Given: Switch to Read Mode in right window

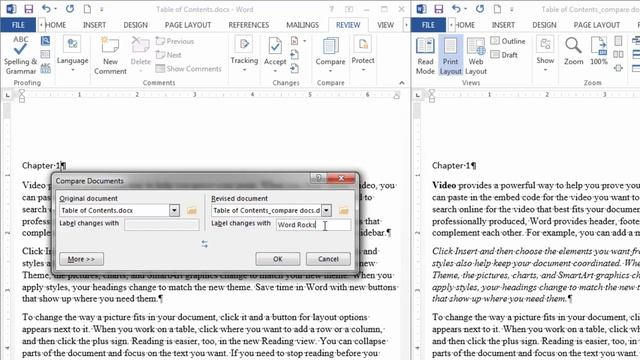Looking at the screenshot, I should pos(425,55).
